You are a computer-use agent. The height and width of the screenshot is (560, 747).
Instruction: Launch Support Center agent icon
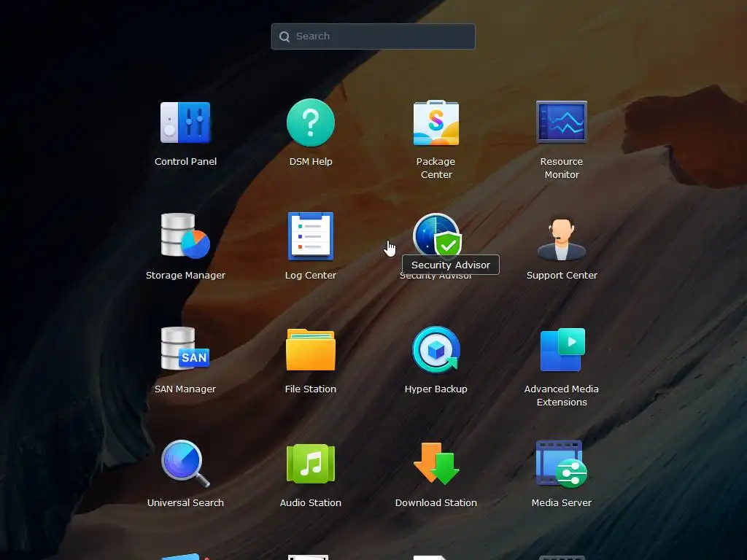[x=562, y=238]
